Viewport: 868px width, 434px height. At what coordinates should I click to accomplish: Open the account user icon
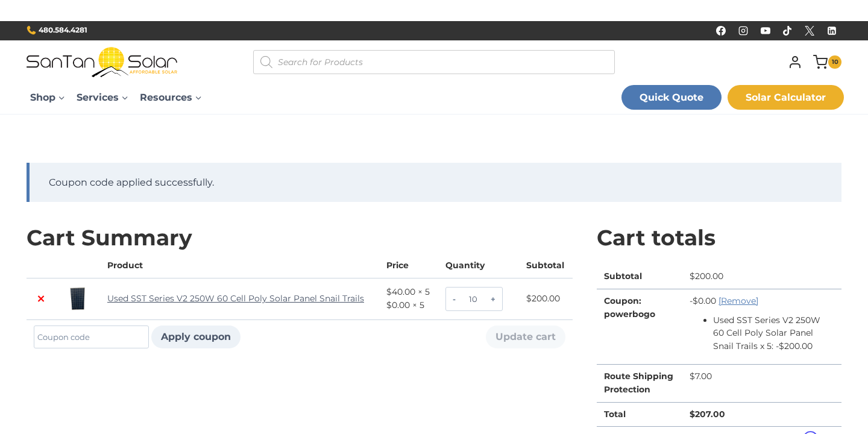point(795,62)
